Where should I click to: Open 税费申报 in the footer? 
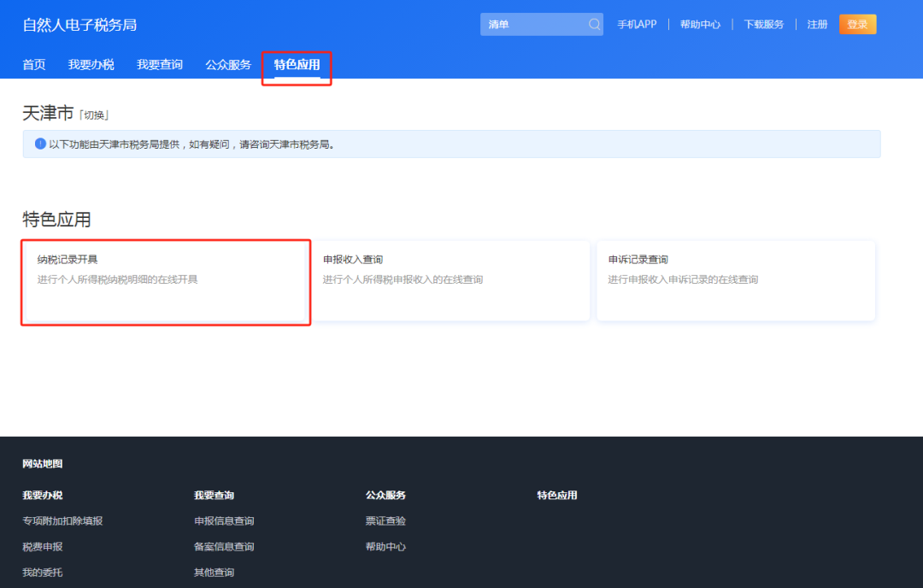(43, 547)
